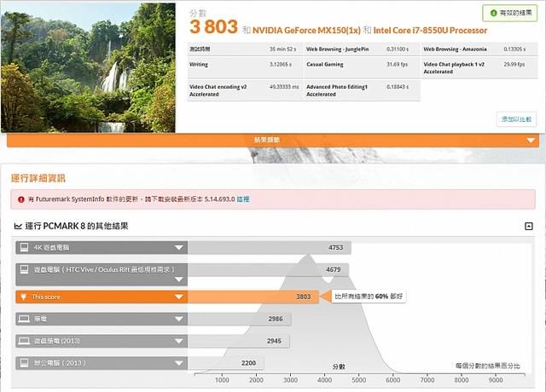Click the green valid result badge
The image size is (546, 392).
[x=510, y=14]
